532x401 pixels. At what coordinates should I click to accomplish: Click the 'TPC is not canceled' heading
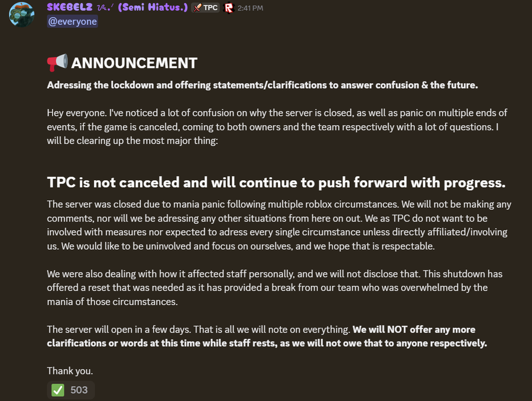pyautogui.click(x=276, y=182)
